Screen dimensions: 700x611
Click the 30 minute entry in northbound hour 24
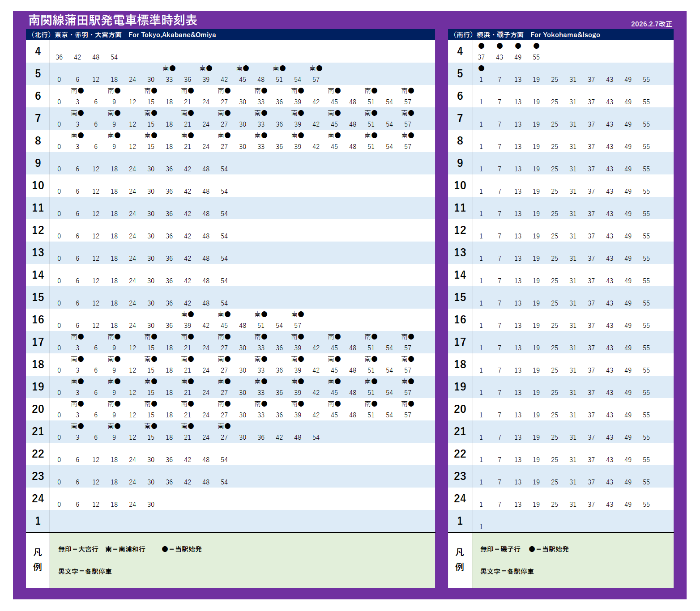click(151, 505)
